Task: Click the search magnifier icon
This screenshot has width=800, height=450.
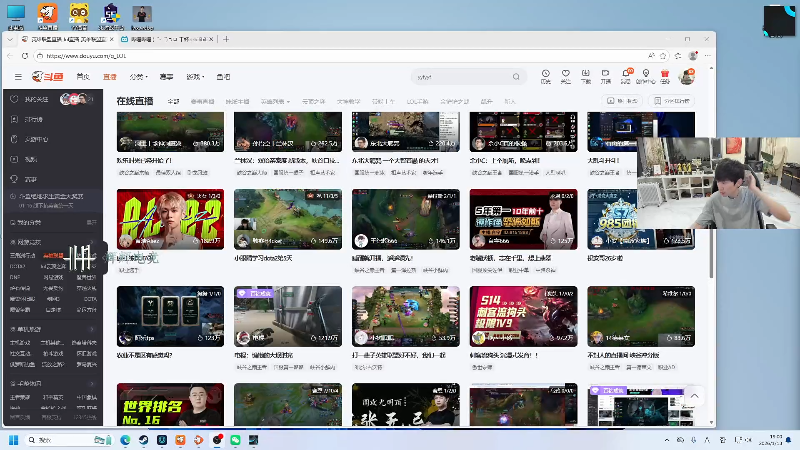Action: [x=516, y=77]
